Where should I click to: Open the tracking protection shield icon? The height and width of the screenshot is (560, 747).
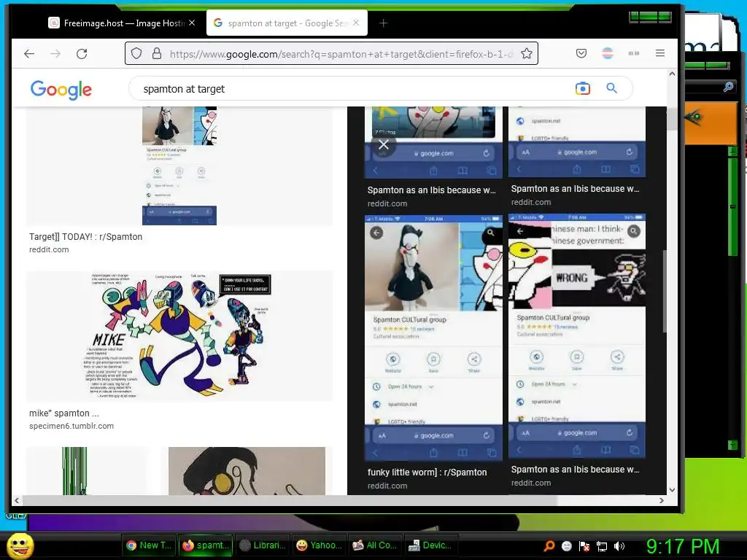pyautogui.click(x=136, y=53)
